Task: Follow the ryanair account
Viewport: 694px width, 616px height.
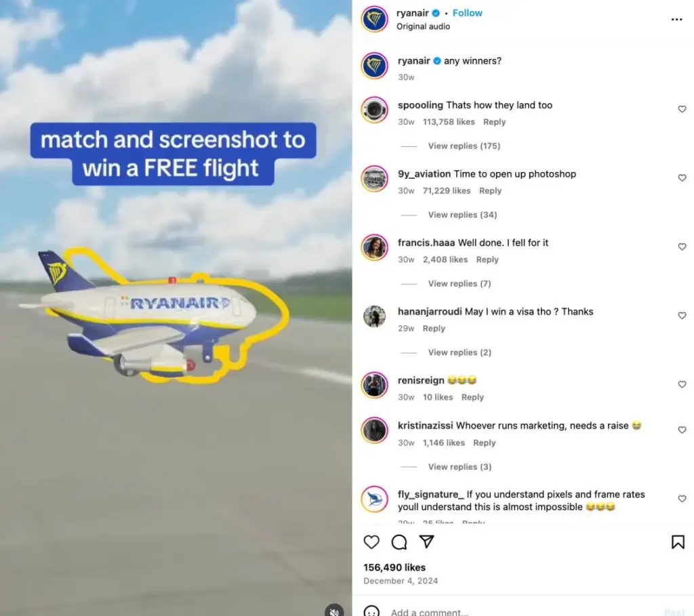Action: click(468, 14)
